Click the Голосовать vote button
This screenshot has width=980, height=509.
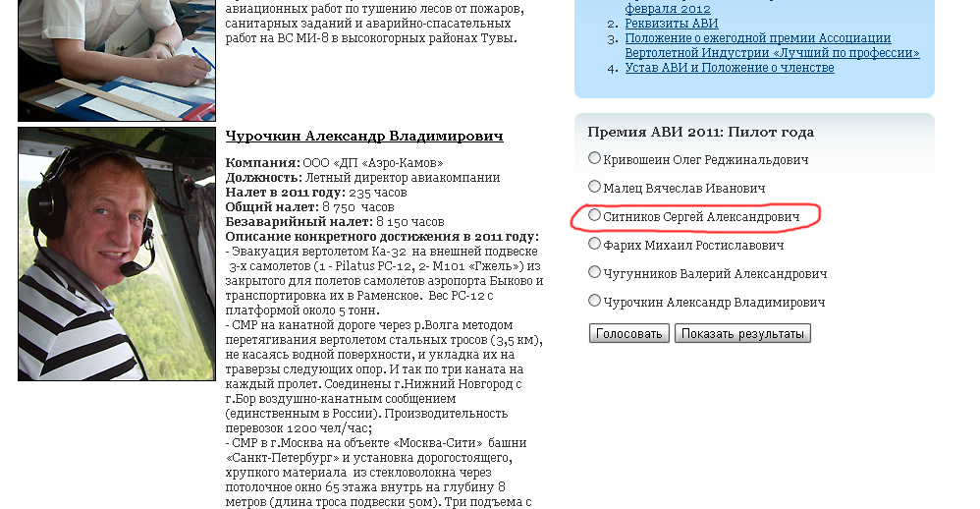[628, 333]
